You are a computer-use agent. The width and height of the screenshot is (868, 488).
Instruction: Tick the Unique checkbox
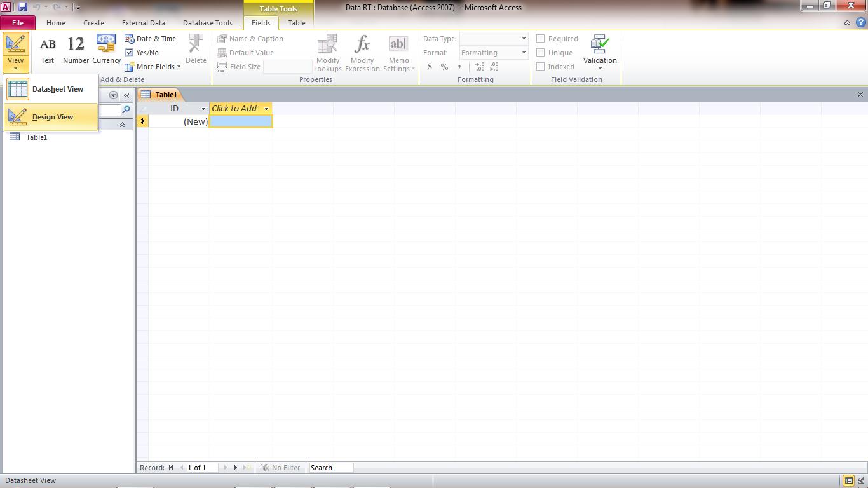click(x=541, y=53)
